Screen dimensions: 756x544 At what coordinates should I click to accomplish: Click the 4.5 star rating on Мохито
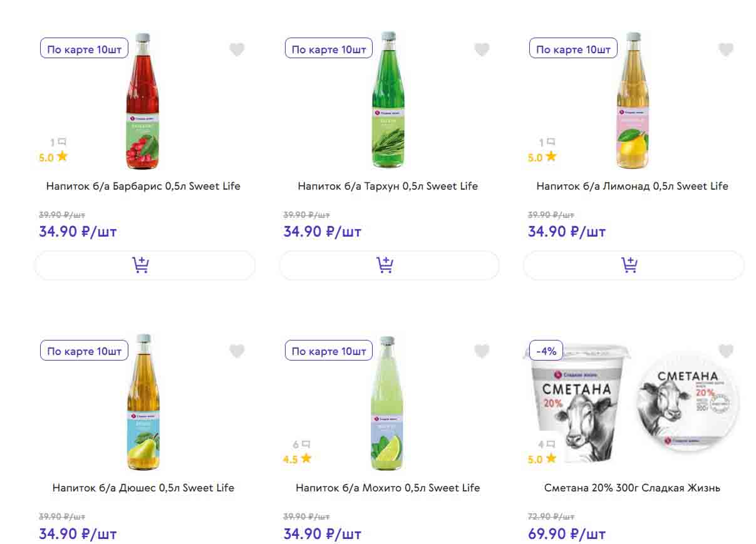(x=297, y=459)
